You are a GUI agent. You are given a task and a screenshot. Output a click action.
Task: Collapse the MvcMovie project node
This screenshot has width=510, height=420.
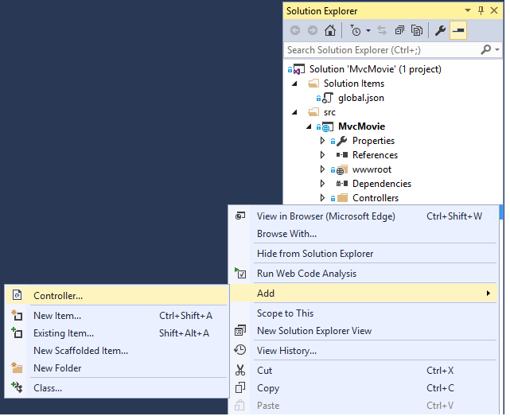tap(309, 126)
